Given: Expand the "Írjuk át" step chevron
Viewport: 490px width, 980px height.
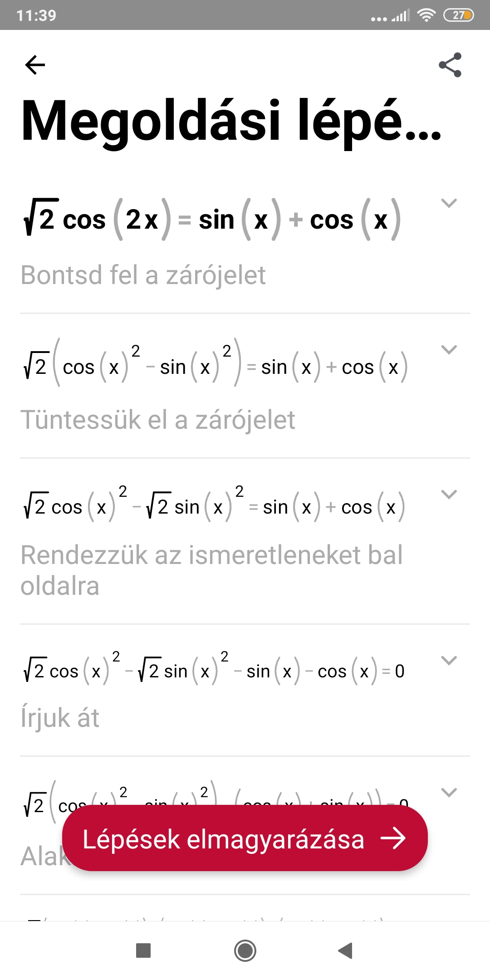Looking at the screenshot, I should click(x=449, y=660).
